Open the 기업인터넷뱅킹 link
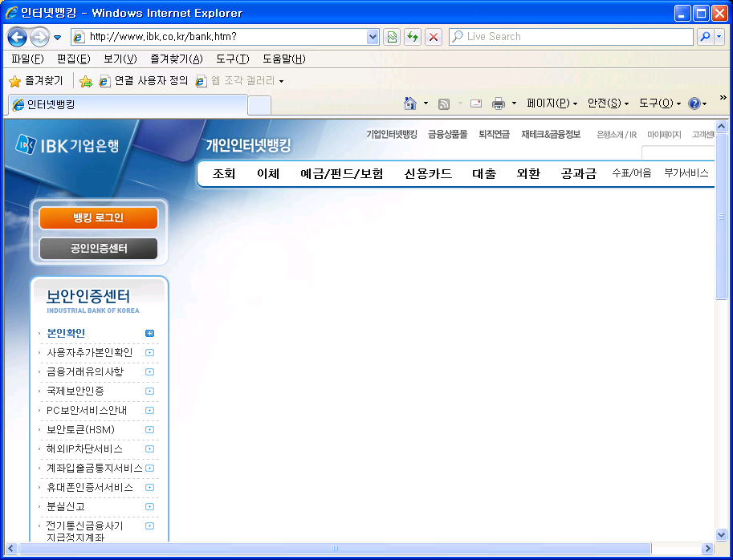This screenshot has width=733, height=560. tap(391, 135)
